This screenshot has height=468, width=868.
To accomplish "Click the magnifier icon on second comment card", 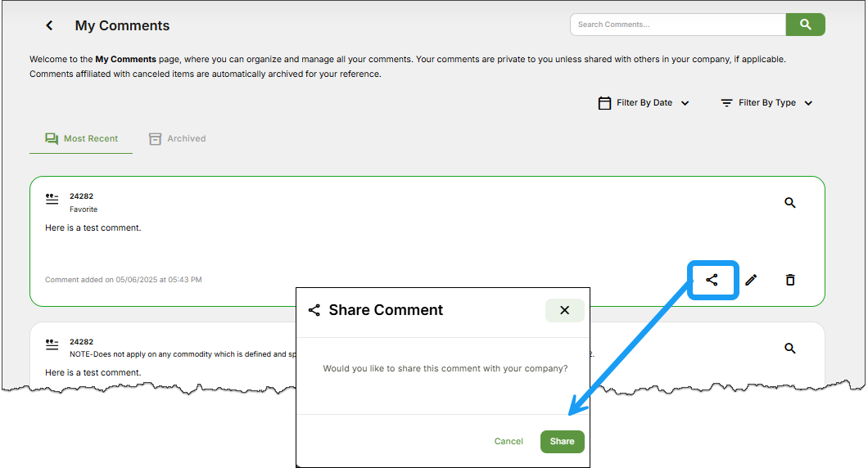I will [790, 349].
